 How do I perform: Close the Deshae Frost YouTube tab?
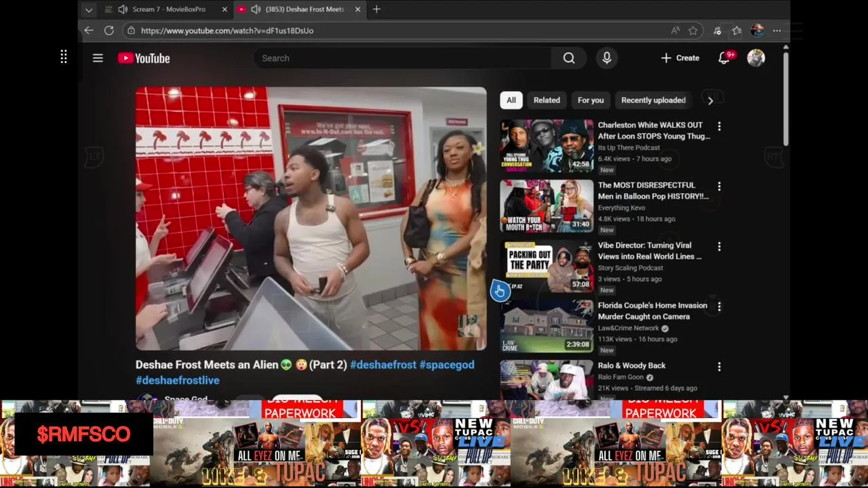357,9
